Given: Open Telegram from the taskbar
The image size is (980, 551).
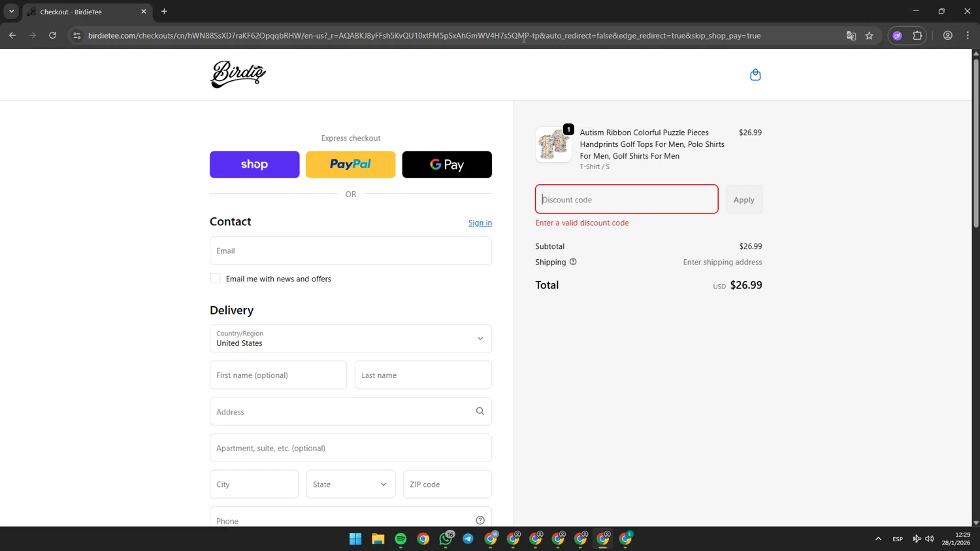Looking at the screenshot, I should pos(468,539).
